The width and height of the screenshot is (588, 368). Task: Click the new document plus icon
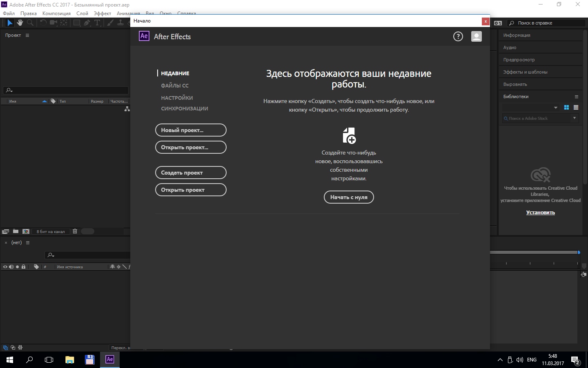point(349,135)
